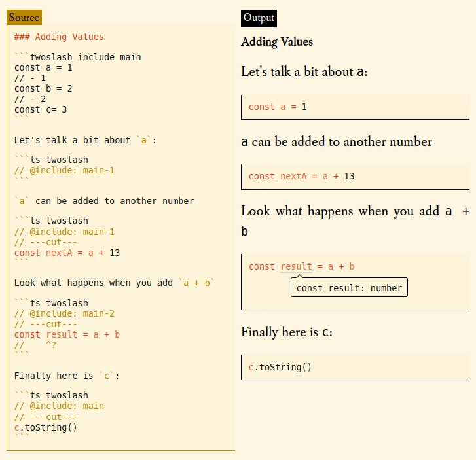
Task: Click output paragraph 'Let's talk a bit about a:'
Action: [x=304, y=72]
